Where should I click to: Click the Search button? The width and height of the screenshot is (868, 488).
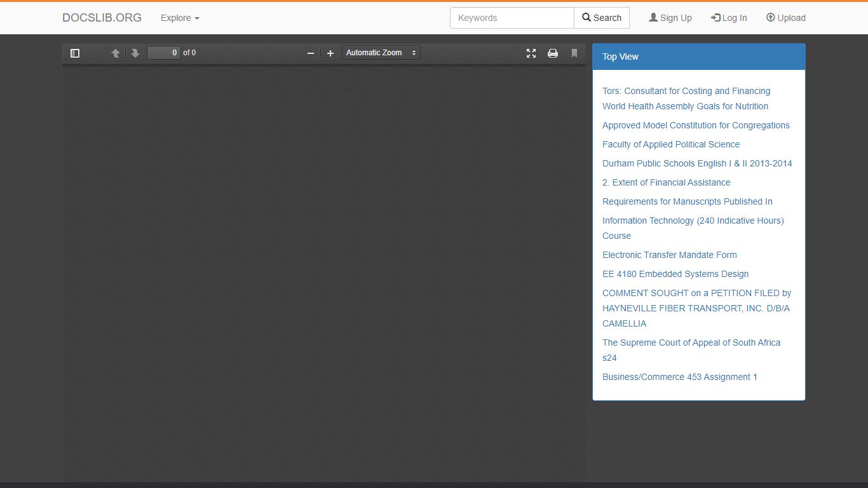click(x=602, y=18)
